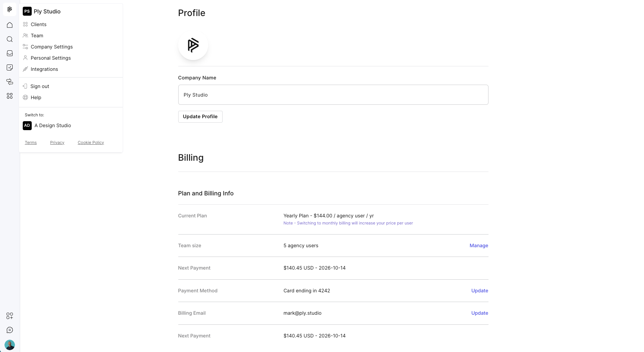Open the tasks checkmark icon in sidebar
Viewport: 644px width, 352px height.
coord(10,67)
